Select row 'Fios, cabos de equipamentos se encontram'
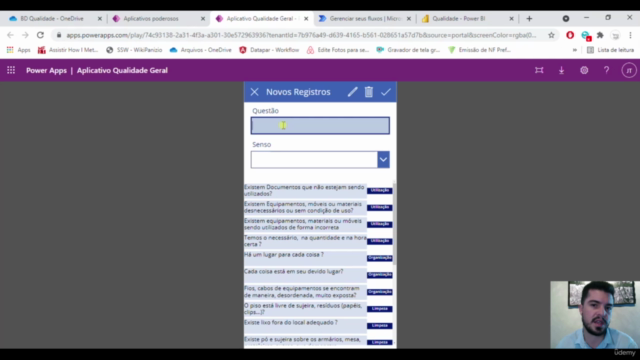 pos(305,292)
